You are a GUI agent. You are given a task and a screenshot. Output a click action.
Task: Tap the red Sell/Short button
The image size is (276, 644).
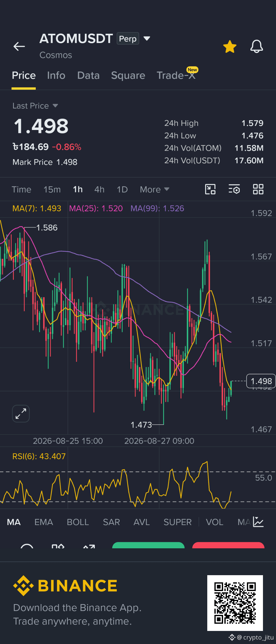pos(228,545)
